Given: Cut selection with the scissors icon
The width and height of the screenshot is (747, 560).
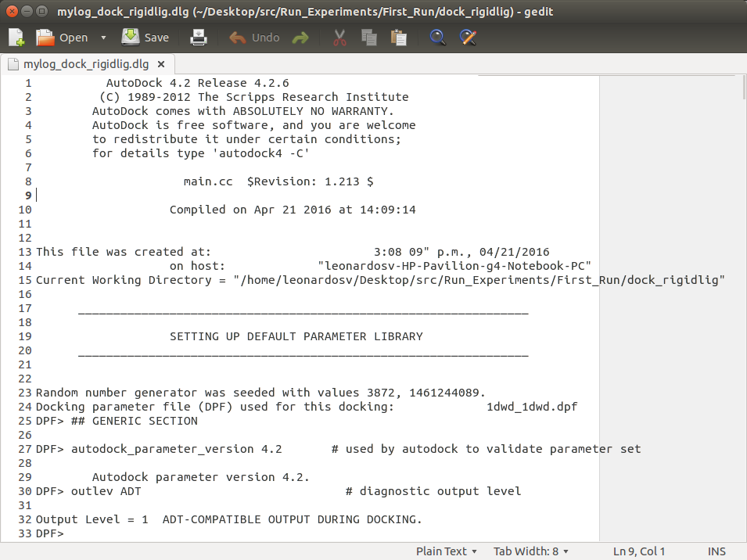Looking at the screenshot, I should point(339,37).
